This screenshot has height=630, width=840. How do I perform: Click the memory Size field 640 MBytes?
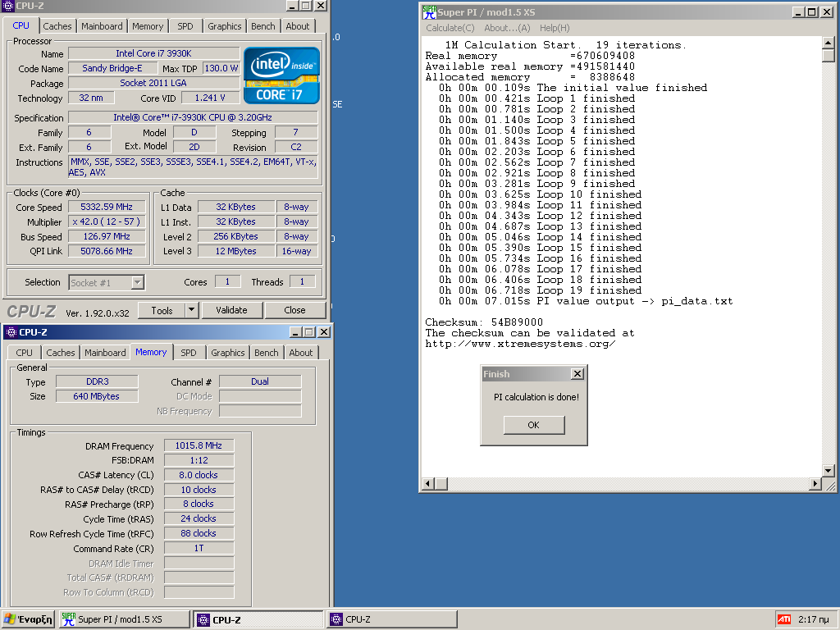pos(97,396)
